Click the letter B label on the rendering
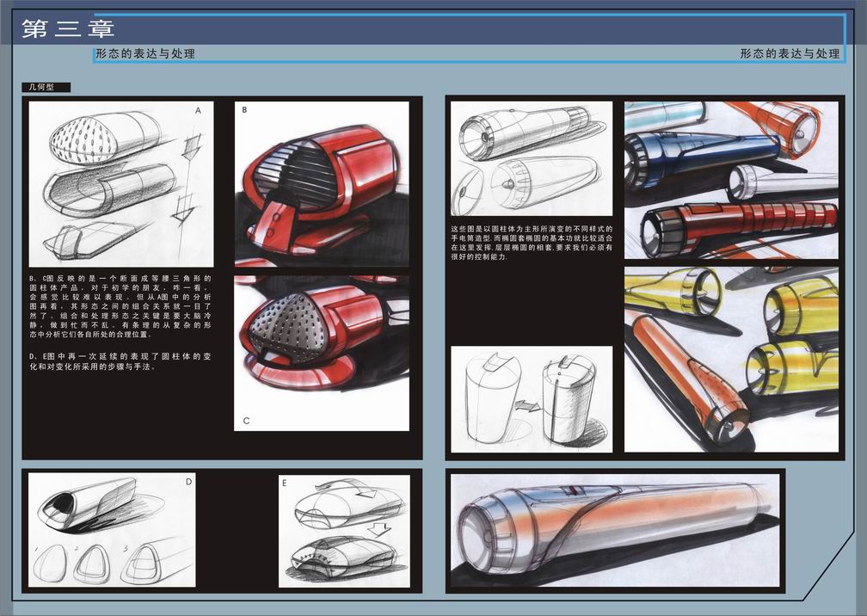 [x=244, y=110]
